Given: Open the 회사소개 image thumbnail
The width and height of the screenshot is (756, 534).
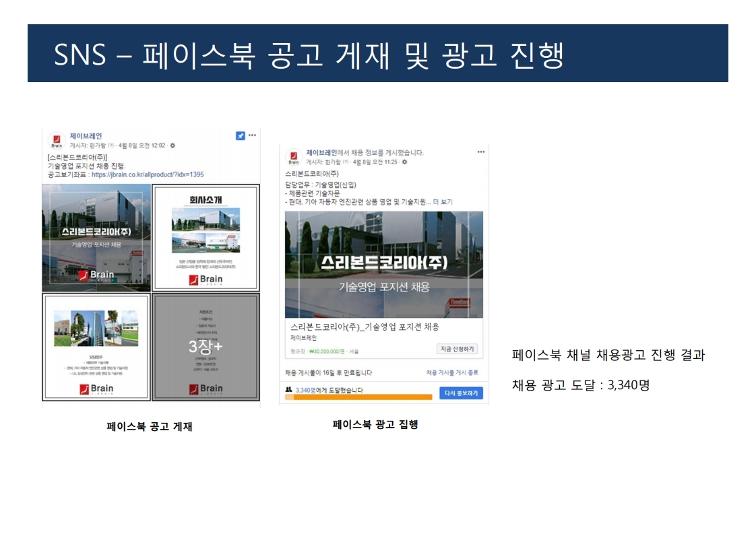Looking at the screenshot, I should (x=206, y=238).
